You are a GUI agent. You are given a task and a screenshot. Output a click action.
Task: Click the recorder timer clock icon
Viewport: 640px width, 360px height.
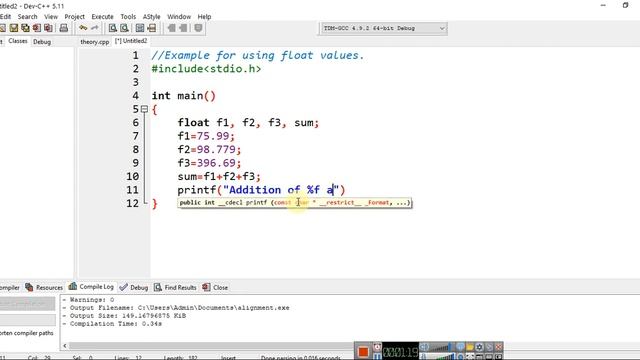(x=377, y=347)
